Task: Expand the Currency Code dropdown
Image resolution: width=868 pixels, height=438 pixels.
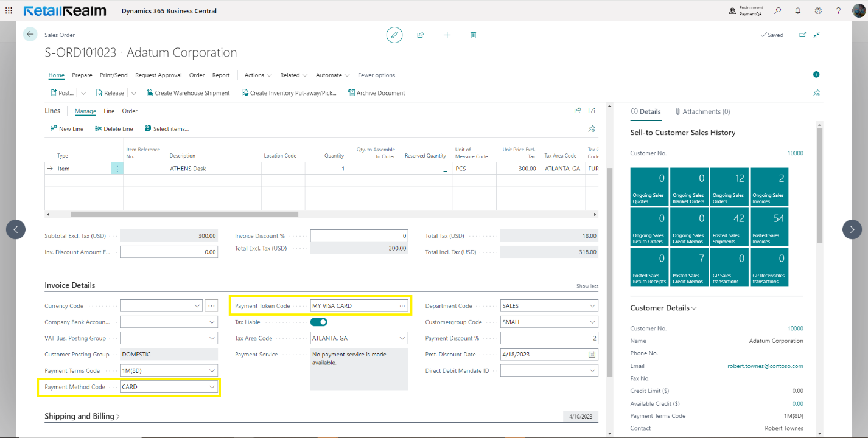Action: click(x=197, y=305)
